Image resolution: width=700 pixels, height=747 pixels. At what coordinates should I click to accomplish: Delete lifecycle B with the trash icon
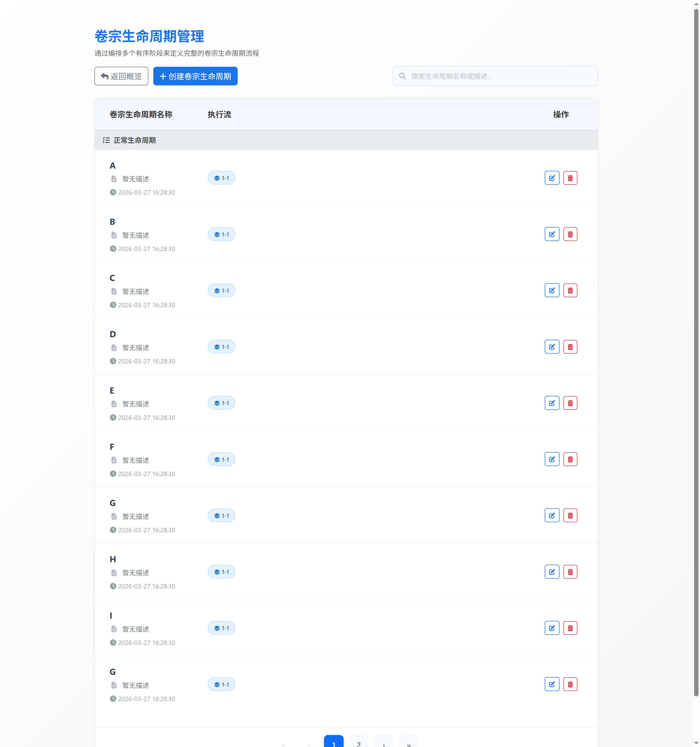pyautogui.click(x=570, y=234)
